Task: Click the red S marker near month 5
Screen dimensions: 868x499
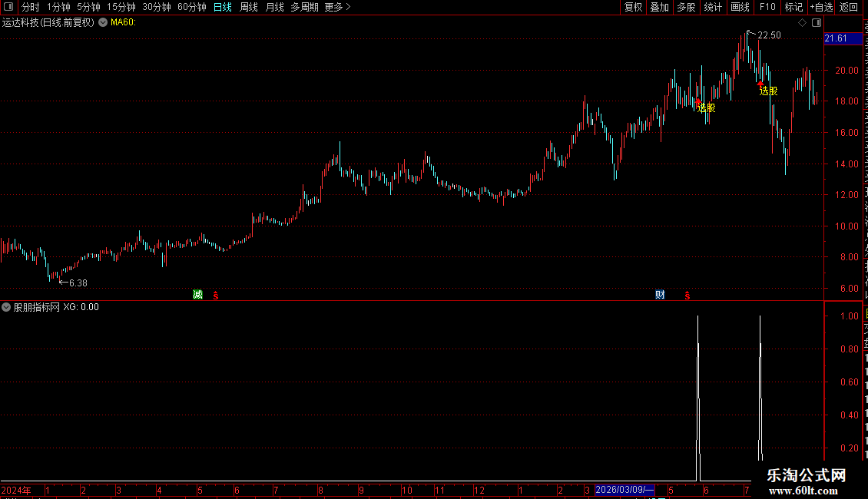Action: pyautogui.click(x=216, y=296)
